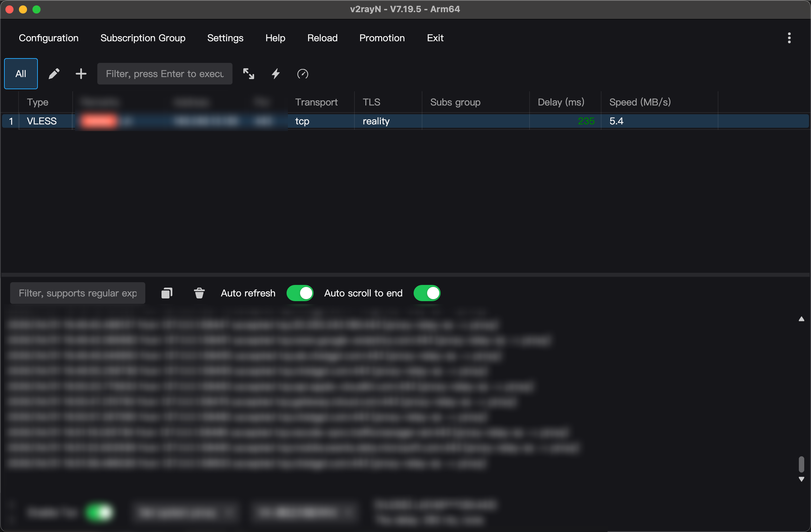Click the lightning bolt icon
811x532 pixels.
click(276, 74)
